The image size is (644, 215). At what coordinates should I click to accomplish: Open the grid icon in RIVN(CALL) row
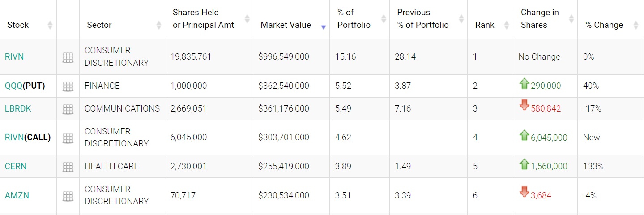tap(68, 138)
